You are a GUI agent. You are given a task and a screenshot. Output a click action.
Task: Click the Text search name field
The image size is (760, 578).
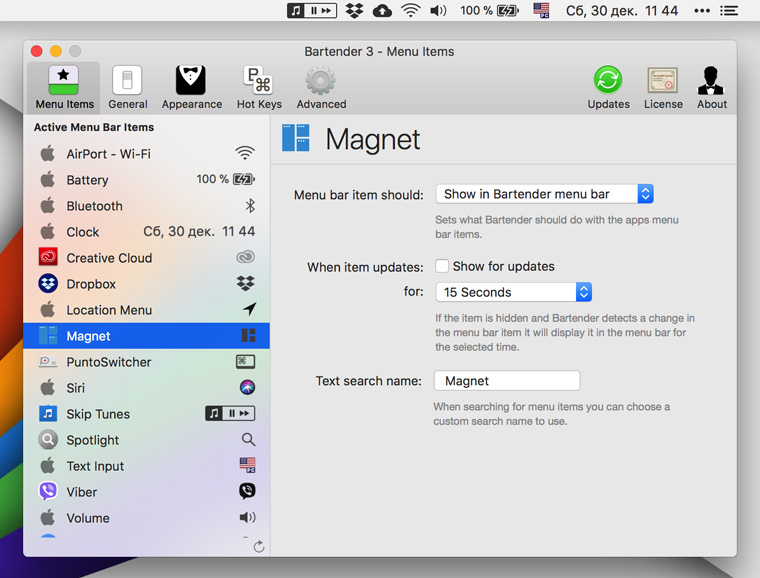pos(507,381)
